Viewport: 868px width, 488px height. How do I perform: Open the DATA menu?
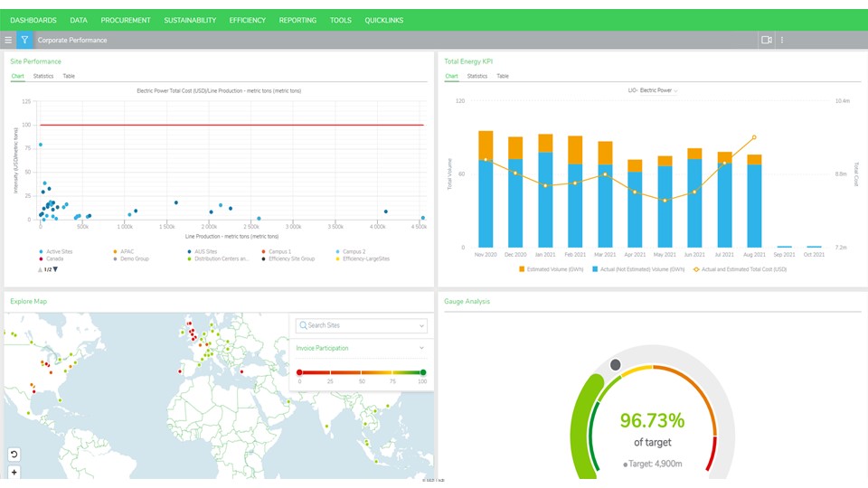79,20
